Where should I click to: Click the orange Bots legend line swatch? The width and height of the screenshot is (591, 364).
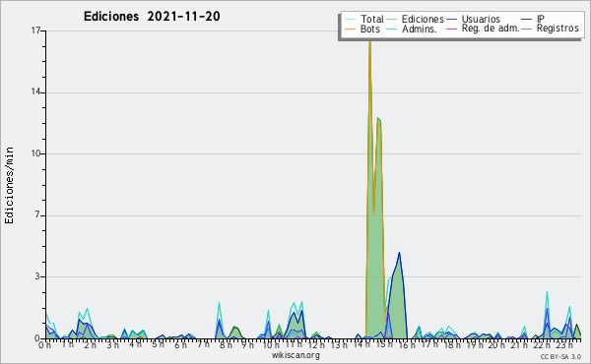tap(350, 29)
